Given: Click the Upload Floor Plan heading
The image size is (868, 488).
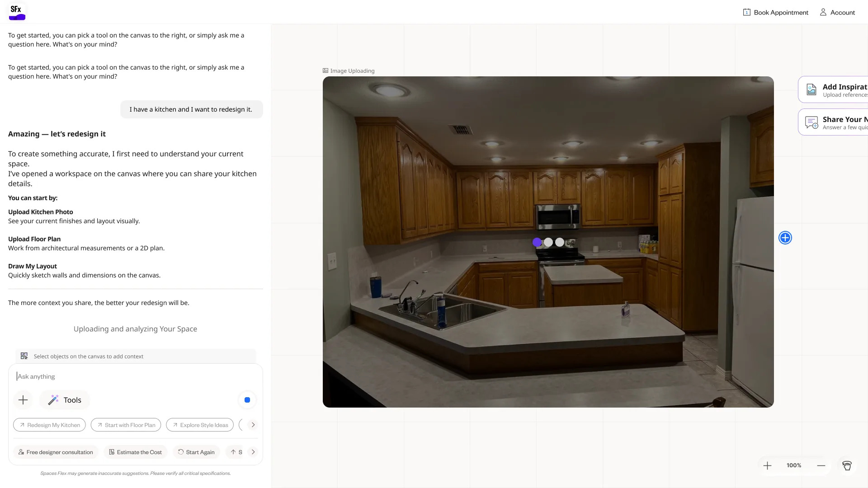Looking at the screenshot, I should (34, 239).
